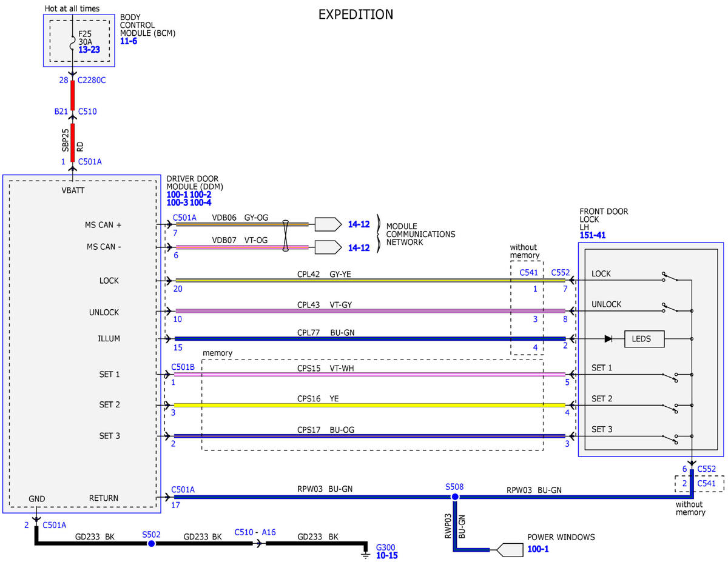Click the 'Hot at all times' label

click(x=72, y=8)
